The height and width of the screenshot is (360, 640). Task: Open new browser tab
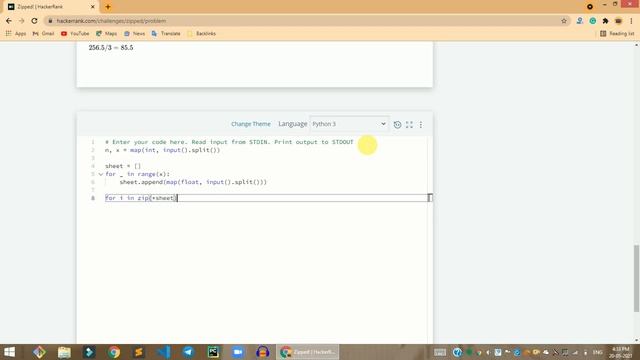coord(108,7)
